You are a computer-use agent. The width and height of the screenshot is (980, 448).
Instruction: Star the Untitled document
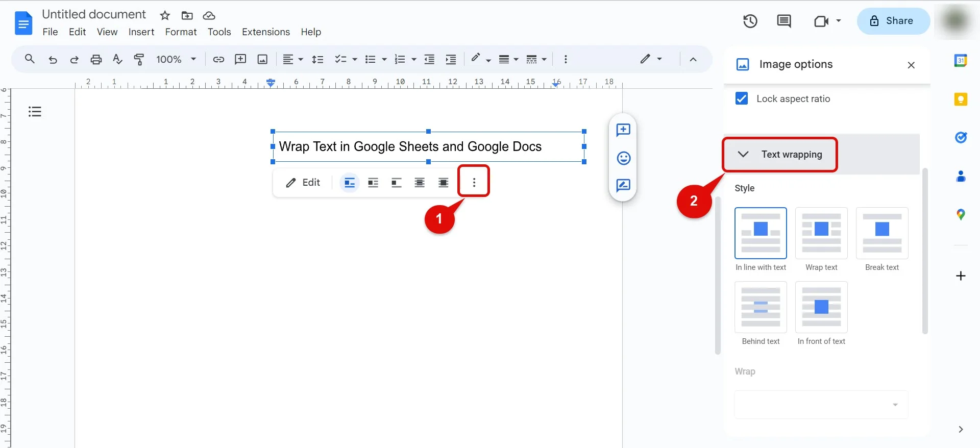click(165, 15)
